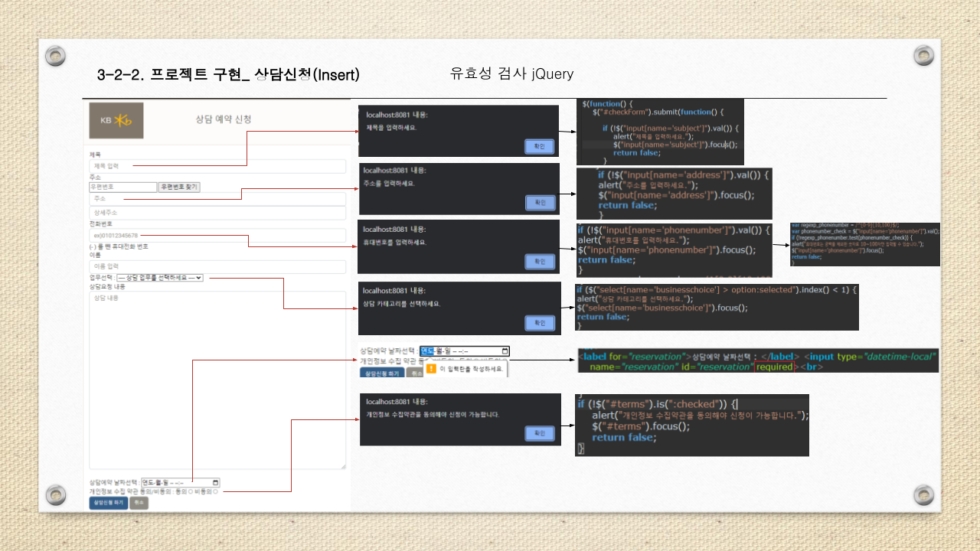Select the 비동의 radio button
The width and height of the screenshot is (980, 551).
(x=216, y=491)
